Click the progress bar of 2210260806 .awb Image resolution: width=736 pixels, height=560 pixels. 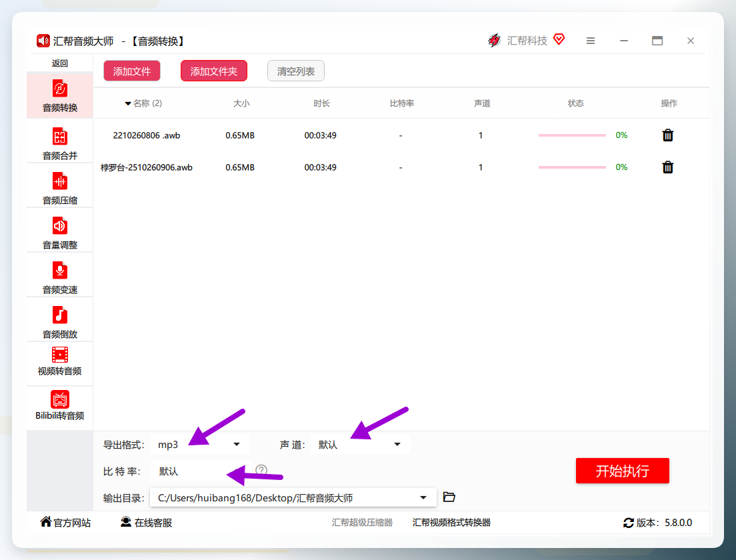(572, 135)
